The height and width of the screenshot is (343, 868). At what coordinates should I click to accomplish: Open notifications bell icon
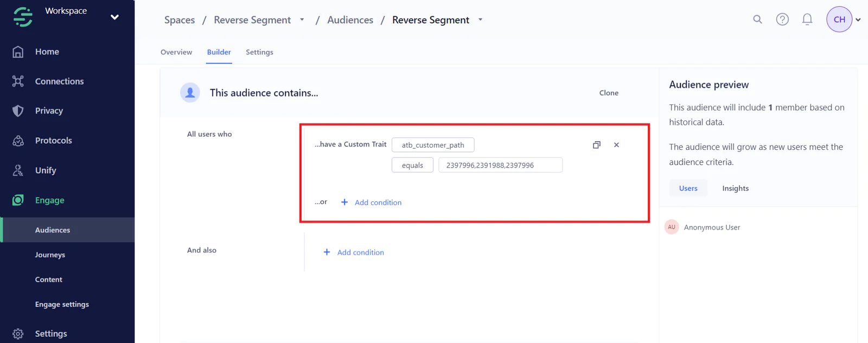coord(807,20)
